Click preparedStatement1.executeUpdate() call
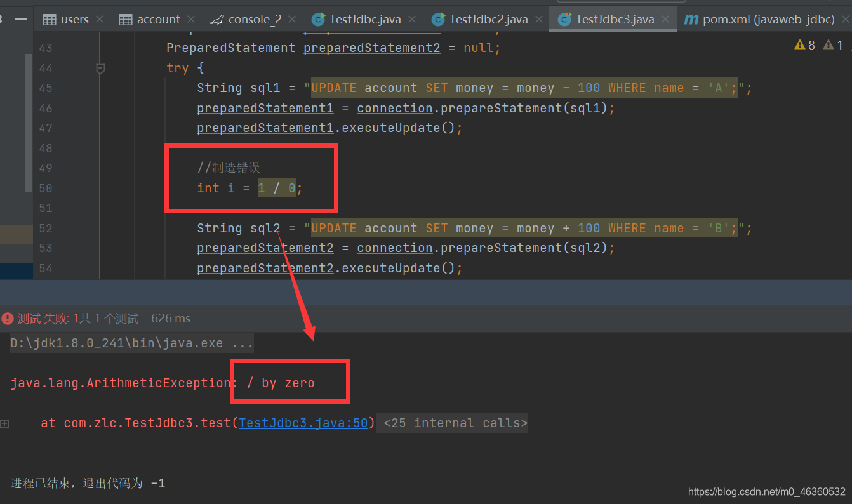Screen dimensions: 852x504 pyautogui.click(x=330, y=128)
